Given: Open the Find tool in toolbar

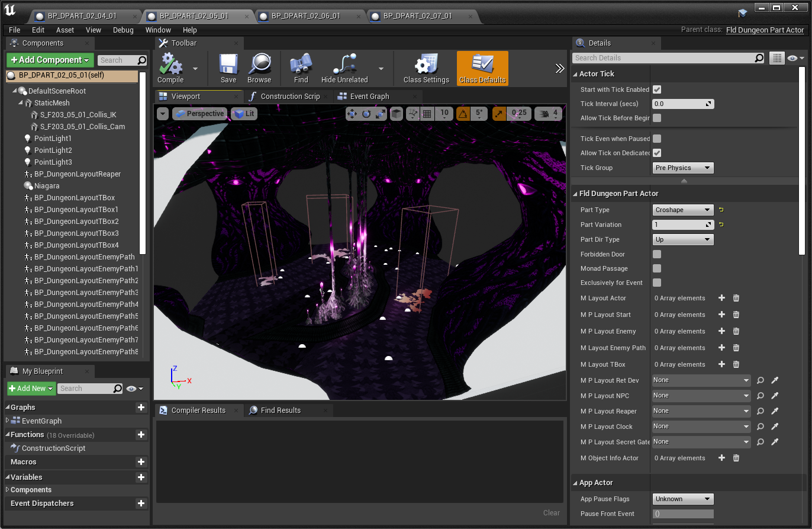Looking at the screenshot, I should point(301,68).
